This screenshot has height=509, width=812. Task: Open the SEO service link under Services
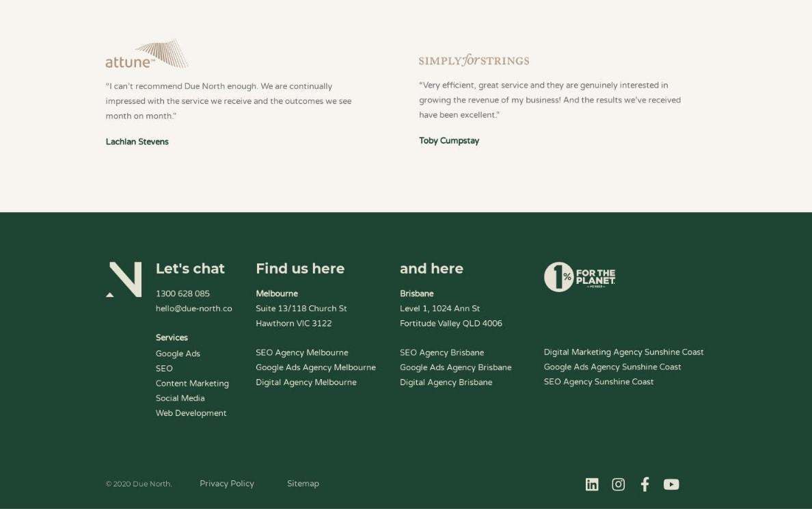[164, 369]
